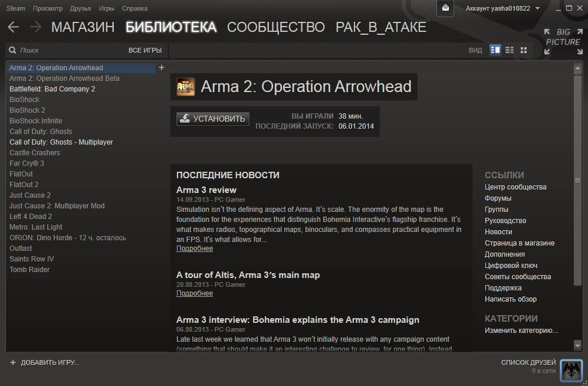Screen dimensions: 588x386
Task: Click the content scrollbar down arrow
Action: [577, 345]
